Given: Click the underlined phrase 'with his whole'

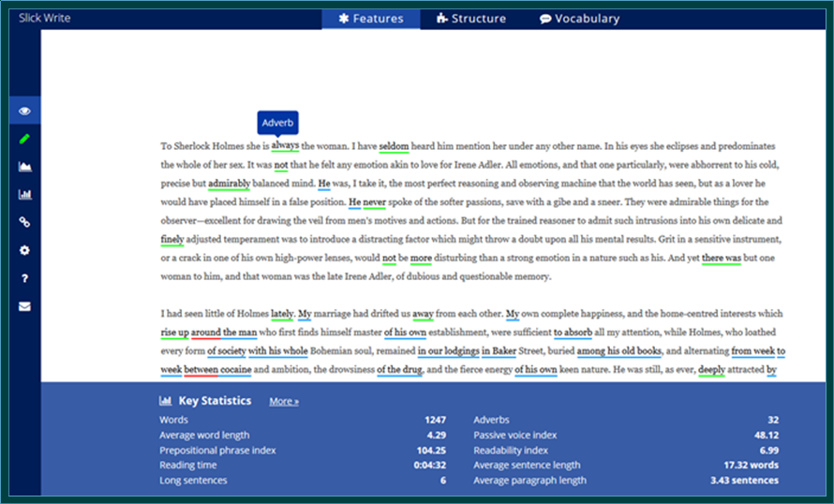Looking at the screenshot, I should 278,351.
